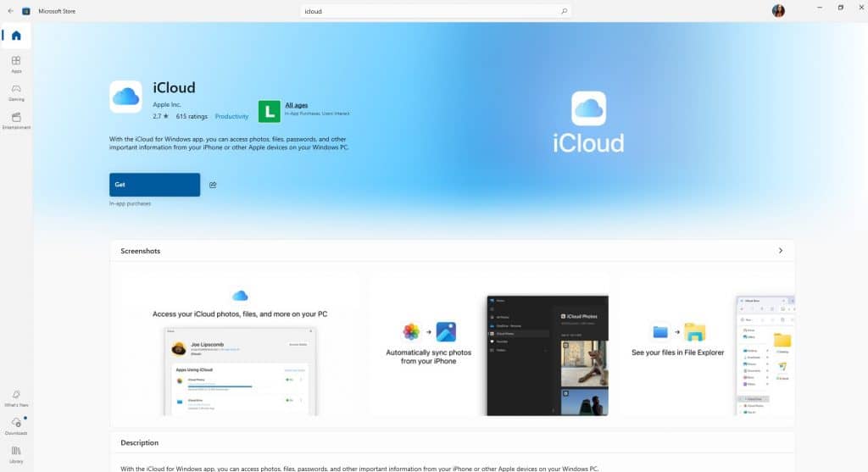Image resolution: width=868 pixels, height=472 pixels.
Task: Click the Apple Inc. publisher name
Action: 167,104
